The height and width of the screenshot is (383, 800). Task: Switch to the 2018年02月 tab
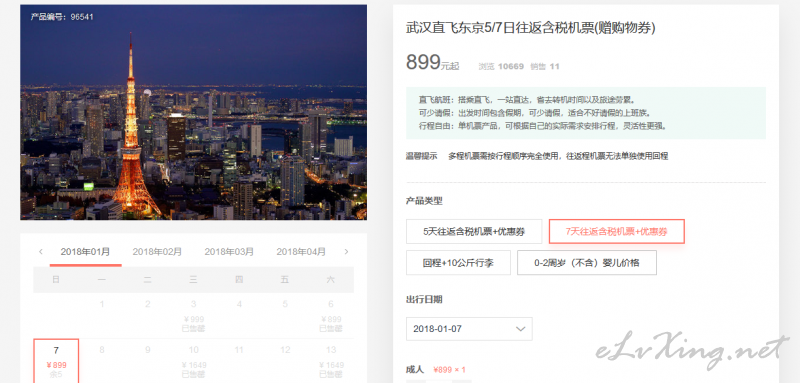(x=157, y=252)
